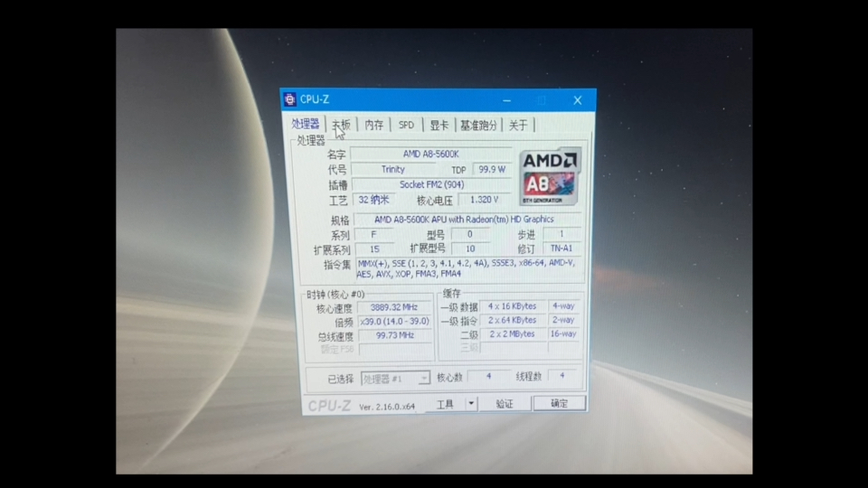Go to the 显卡 (Graphics) tab
This screenshot has width=868, height=488.
(x=439, y=125)
